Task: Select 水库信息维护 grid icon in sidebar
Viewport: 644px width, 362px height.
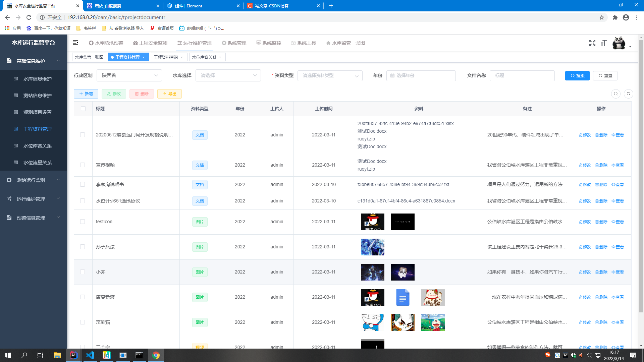Action: (x=16, y=78)
